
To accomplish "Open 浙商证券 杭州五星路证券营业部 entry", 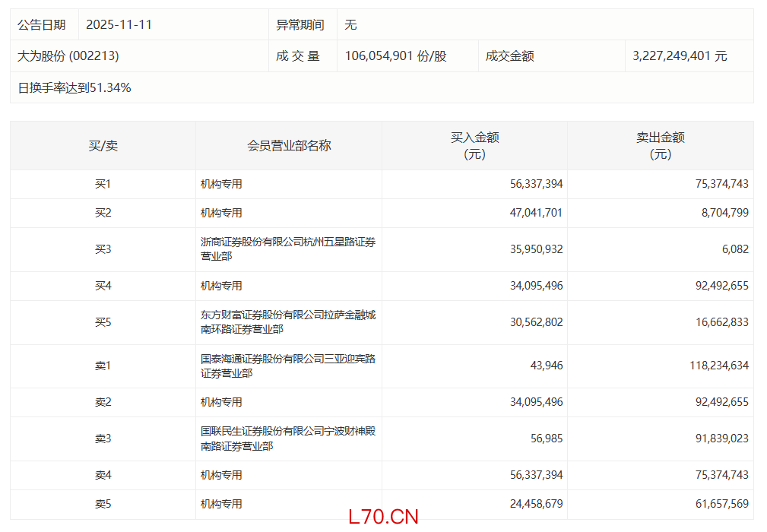I will tap(287, 249).
